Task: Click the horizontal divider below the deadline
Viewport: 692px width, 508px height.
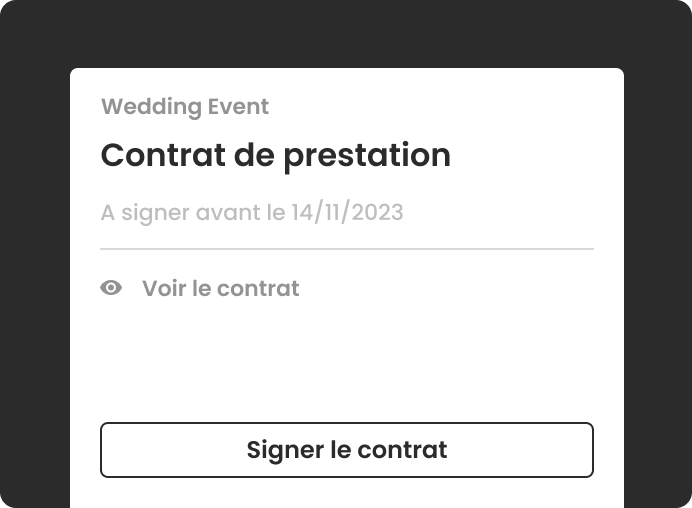Action: click(x=347, y=249)
